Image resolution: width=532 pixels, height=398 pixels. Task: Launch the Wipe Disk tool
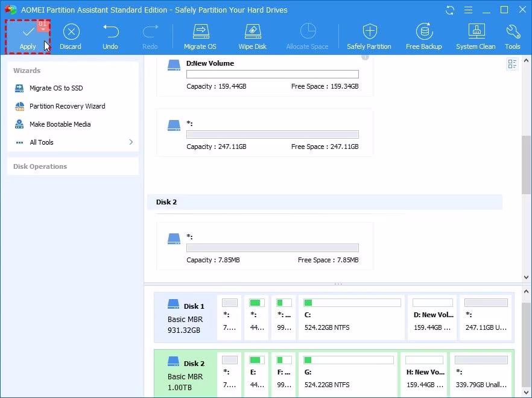coord(252,37)
